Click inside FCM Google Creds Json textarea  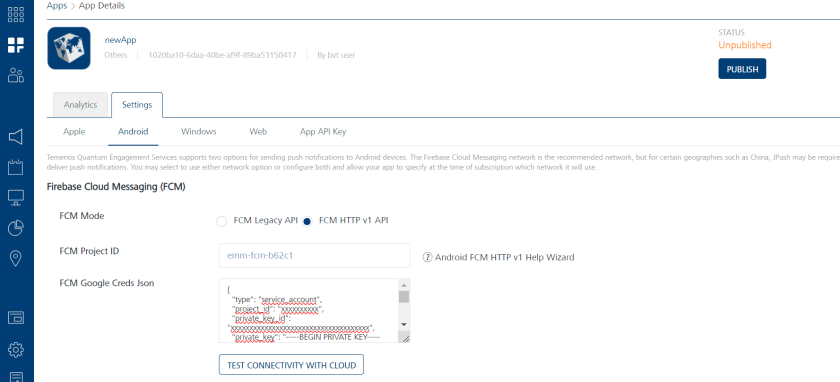309,311
